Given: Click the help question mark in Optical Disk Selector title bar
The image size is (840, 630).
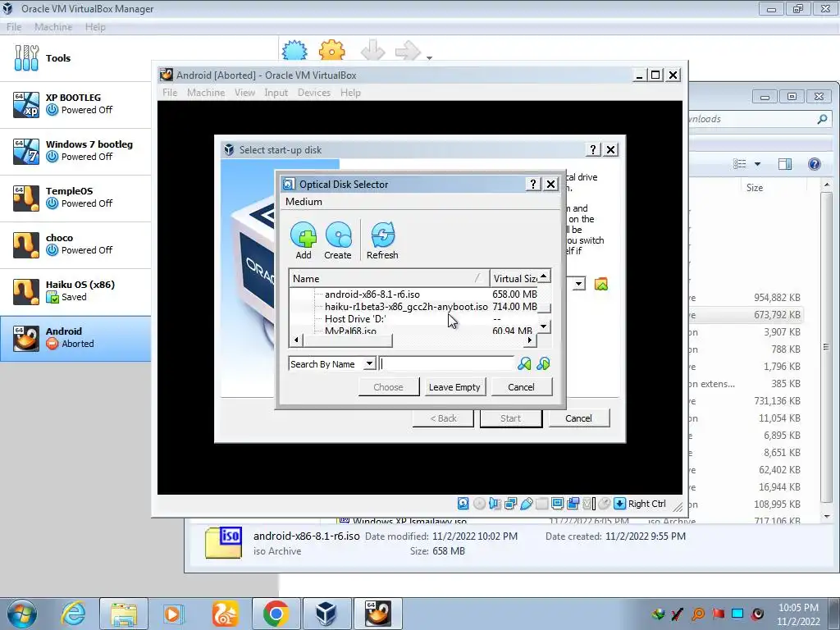Looking at the screenshot, I should (532, 185).
